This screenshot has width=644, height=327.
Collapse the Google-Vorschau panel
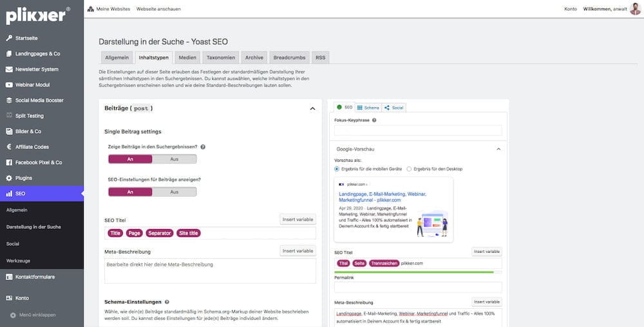coord(498,149)
